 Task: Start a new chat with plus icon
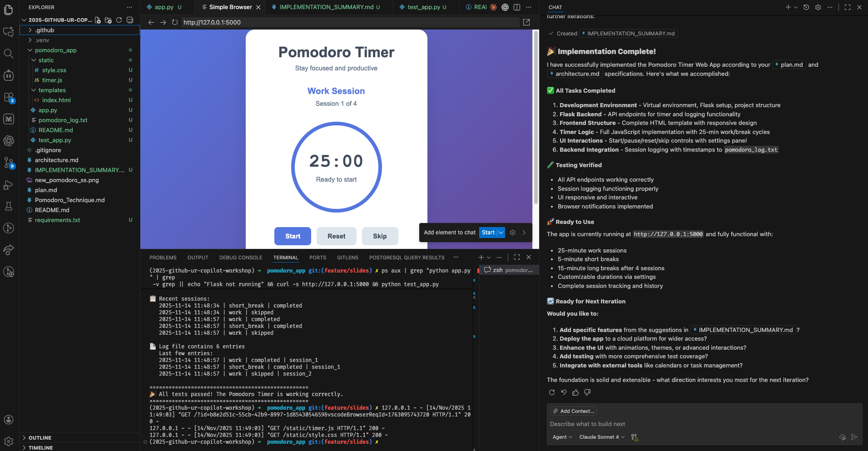(x=788, y=7)
